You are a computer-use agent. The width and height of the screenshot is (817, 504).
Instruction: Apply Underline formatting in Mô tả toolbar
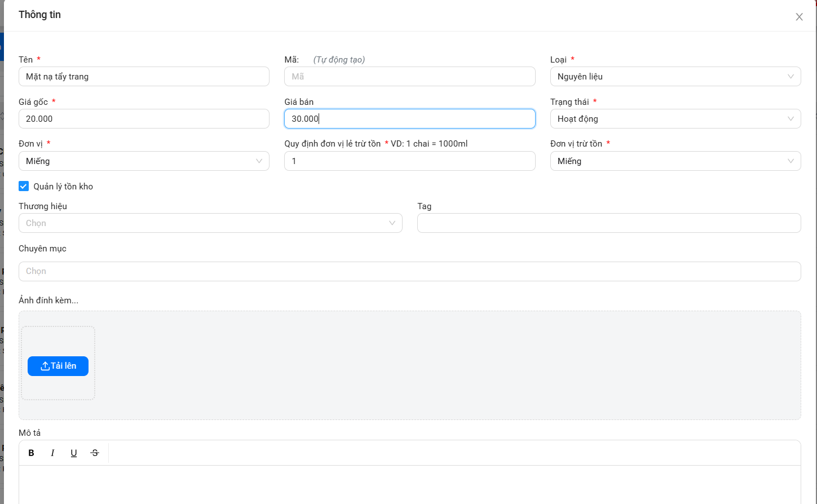pyautogui.click(x=74, y=453)
